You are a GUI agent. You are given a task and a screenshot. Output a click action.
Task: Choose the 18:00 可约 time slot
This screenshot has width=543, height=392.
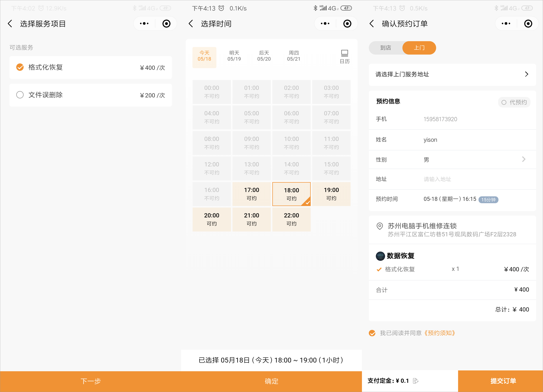click(291, 194)
